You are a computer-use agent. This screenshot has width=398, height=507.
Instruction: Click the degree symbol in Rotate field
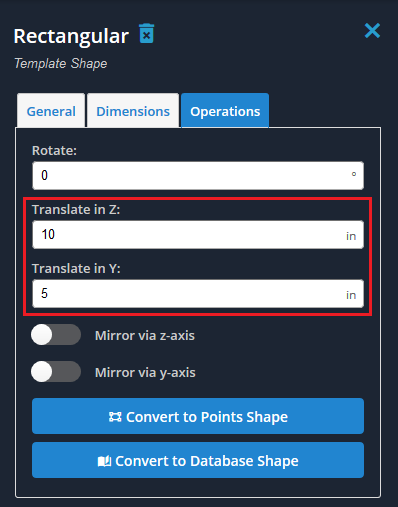coord(354,174)
